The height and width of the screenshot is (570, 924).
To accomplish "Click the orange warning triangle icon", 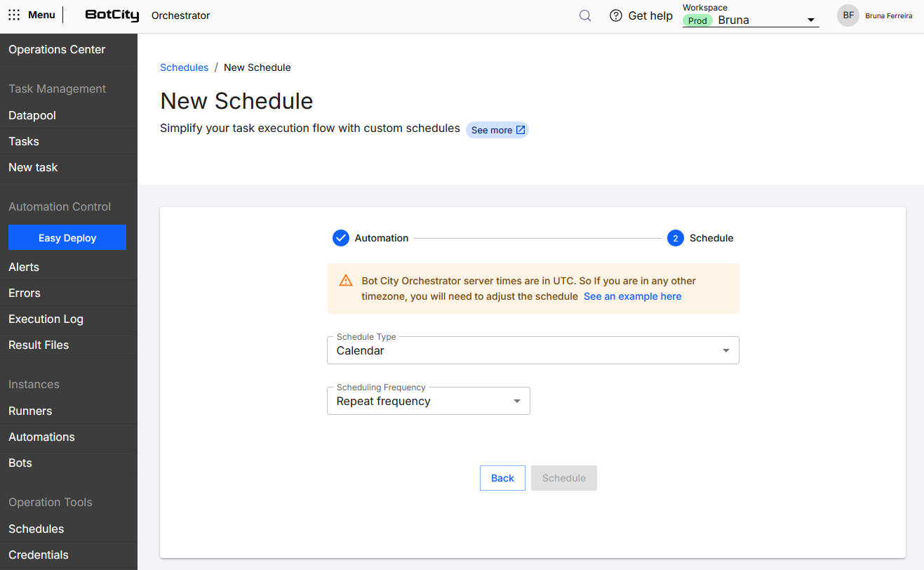I will (346, 281).
